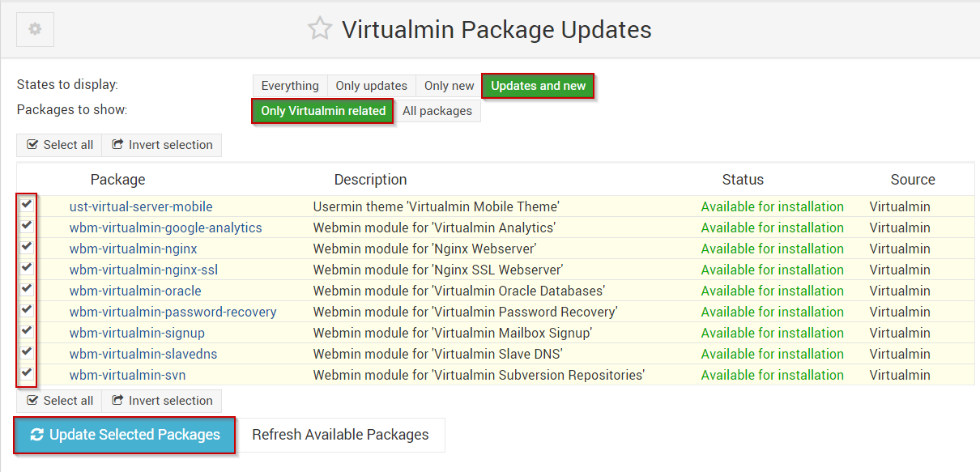The height and width of the screenshot is (472, 980).
Task: Choose Only Virtualmin related packages
Action: (x=323, y=111)
